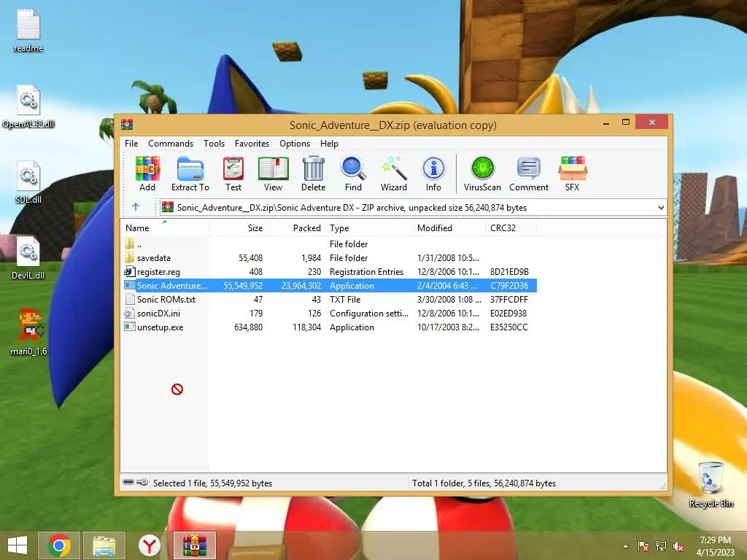Select the unsetup.exe file icon
The image size is (747, 560).
(x=129, y=327)
